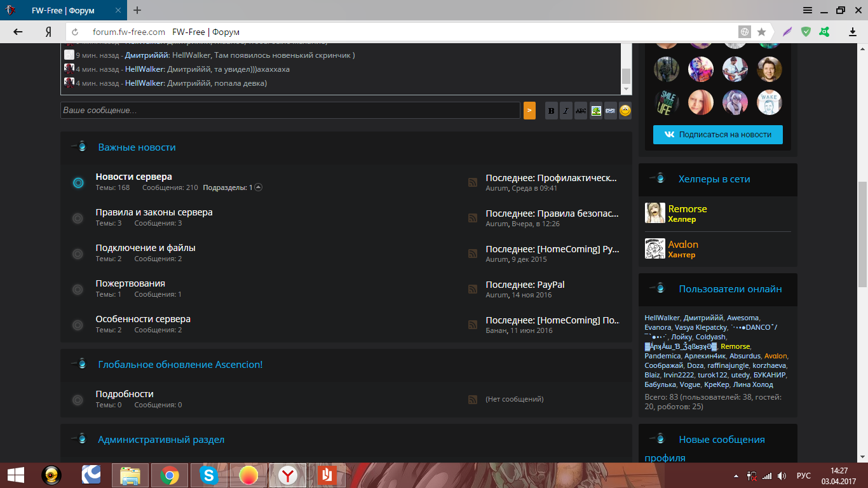The width and height of the screenshot is (868, 488).
Task: Click RSS feed icon for Новости сервера
Action: [x=472, y=182]
